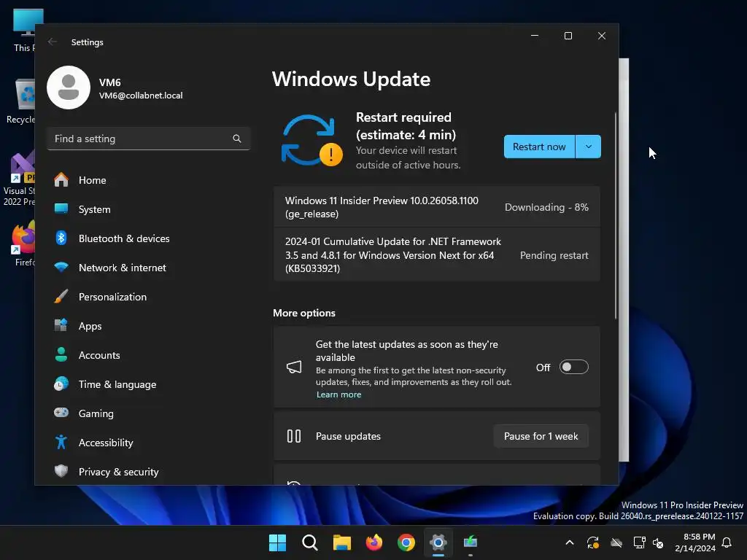This screenshot has width=747, height=560.
Task: Click the Windows Update page title
Action: 351,79
